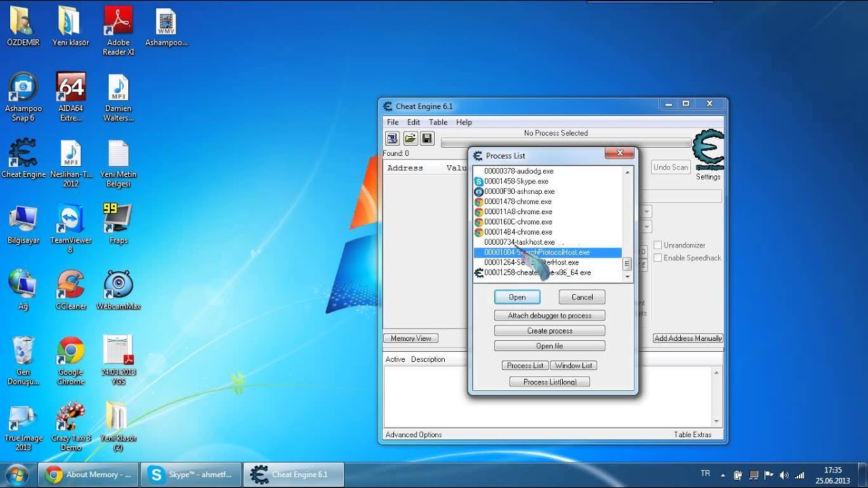Click process list scrollbar down arrow
The height and width of the screenshot is (488, 868).
[627, 277]
